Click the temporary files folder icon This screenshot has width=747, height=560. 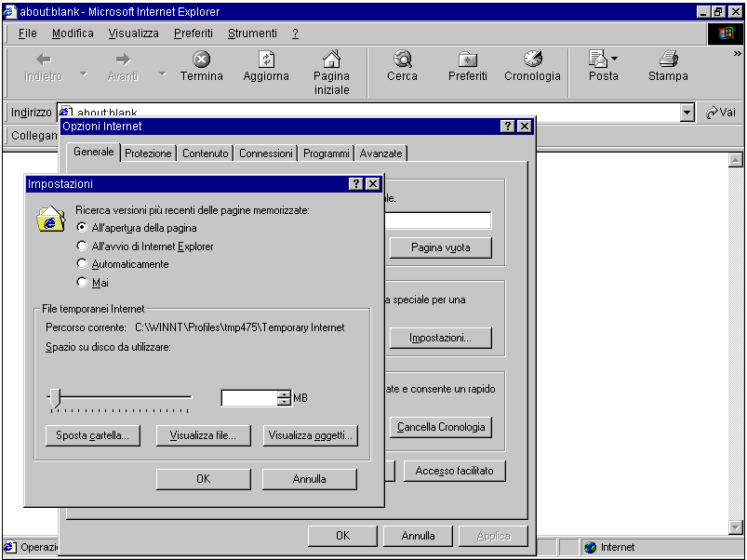pos(51,219)
